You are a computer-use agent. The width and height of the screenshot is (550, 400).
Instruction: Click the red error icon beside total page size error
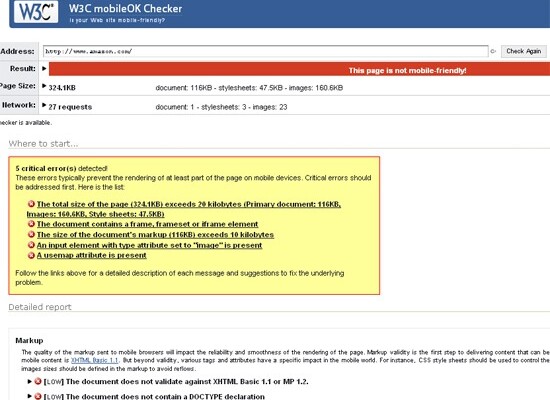(31, 204)
